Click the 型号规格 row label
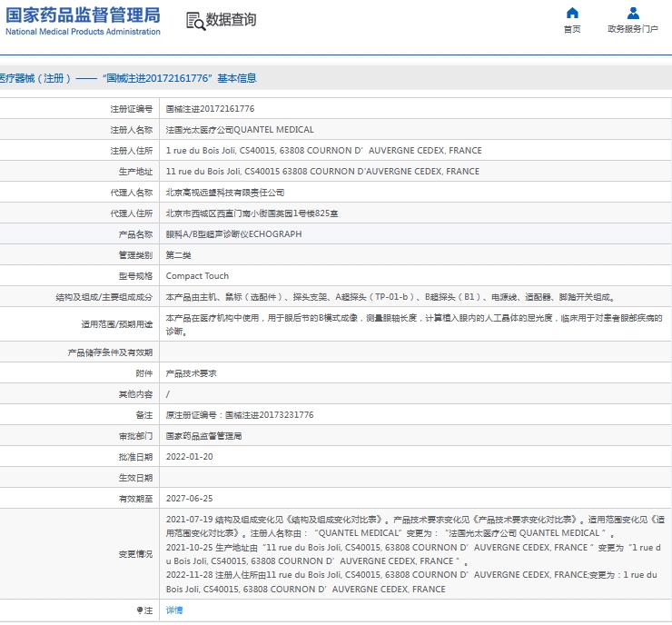 [x=135, y=276]
